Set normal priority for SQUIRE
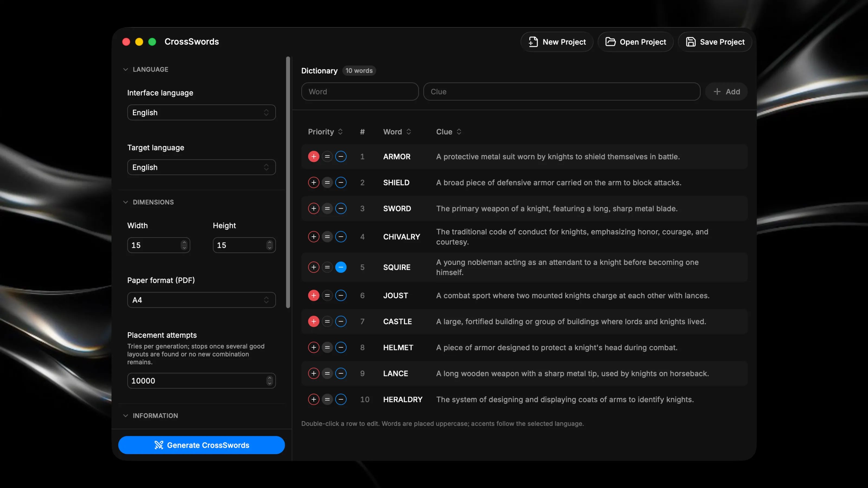Screen dimensions: 868x488 click(327, 267)
